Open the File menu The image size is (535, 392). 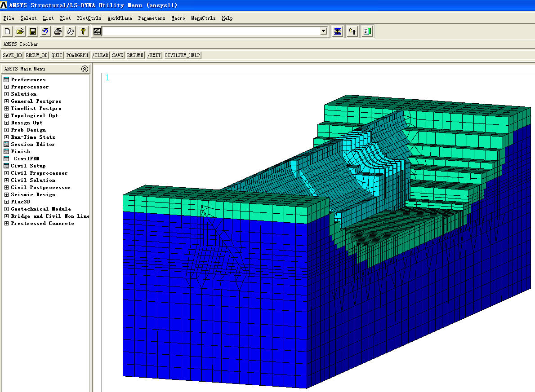[9, 18]
